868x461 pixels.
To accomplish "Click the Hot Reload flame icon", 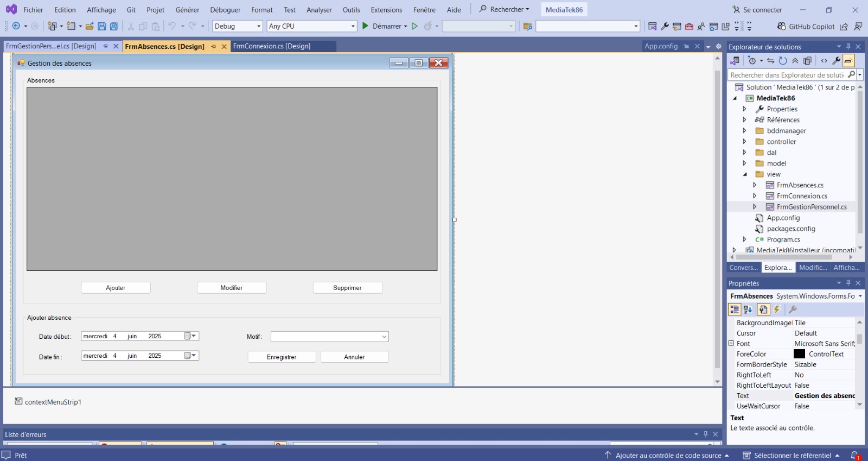I will tap(428, 26).
